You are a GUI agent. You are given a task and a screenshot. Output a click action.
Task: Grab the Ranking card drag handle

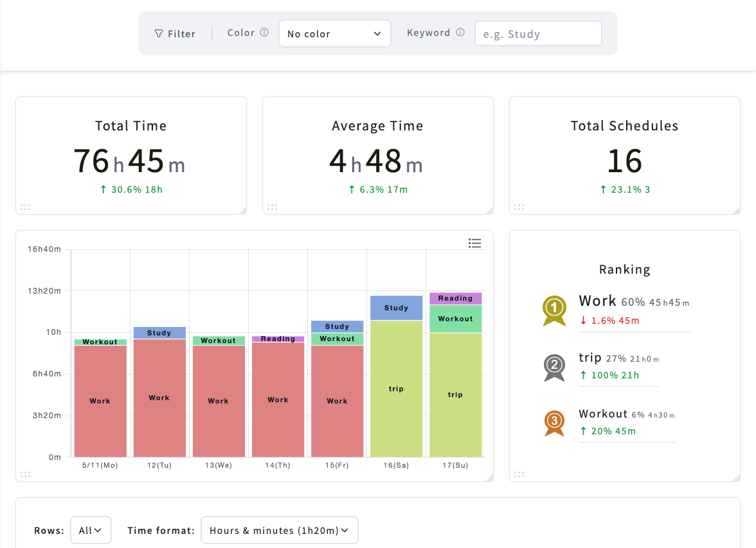pos(519,474)
